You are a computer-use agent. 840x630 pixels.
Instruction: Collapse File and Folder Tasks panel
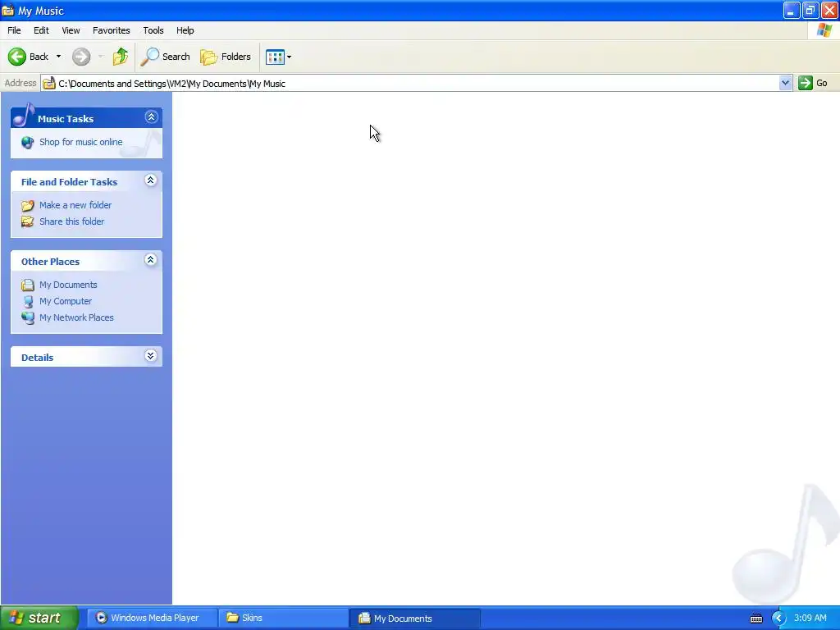pyautogui.click(x=151, y=180)
